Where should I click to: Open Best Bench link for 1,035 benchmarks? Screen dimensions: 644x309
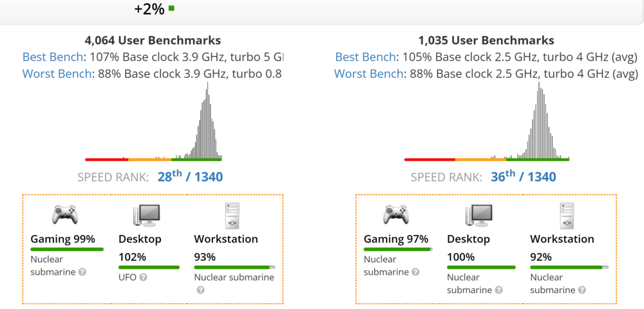[366, 57]
